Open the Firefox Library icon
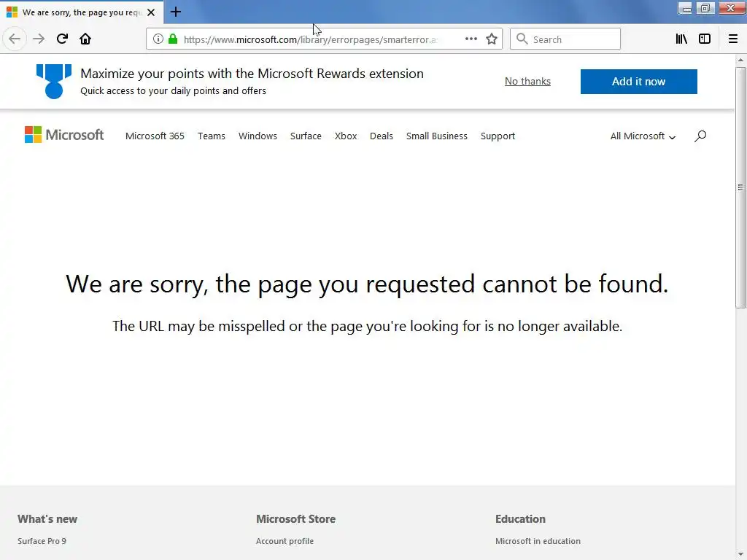This screenshot has width=747, height=560. [681, 39]
